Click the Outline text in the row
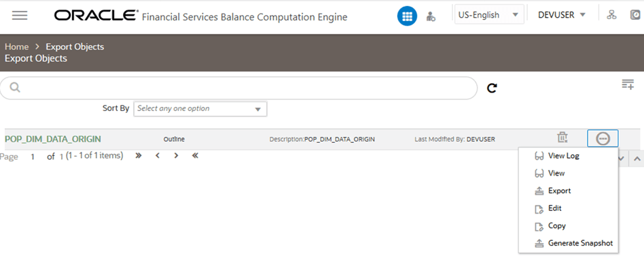Viewport: 644px width, 260px height. point(174,139)
